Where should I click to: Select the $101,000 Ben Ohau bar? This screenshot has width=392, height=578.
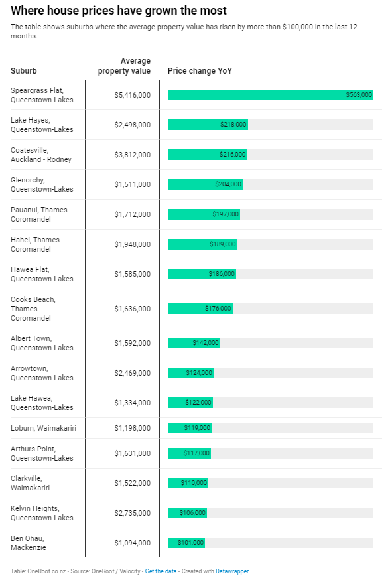187,543
